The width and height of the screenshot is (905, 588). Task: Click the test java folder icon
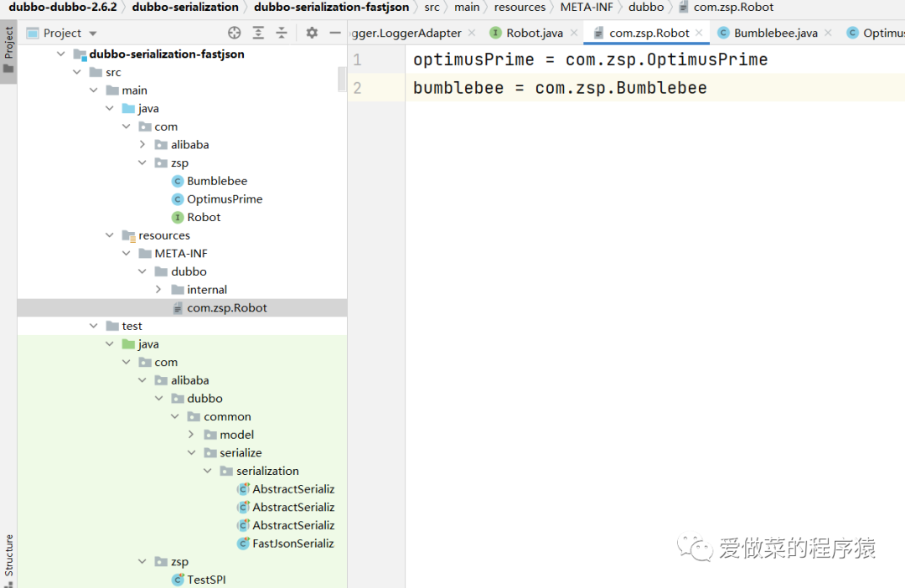[128, 344]
